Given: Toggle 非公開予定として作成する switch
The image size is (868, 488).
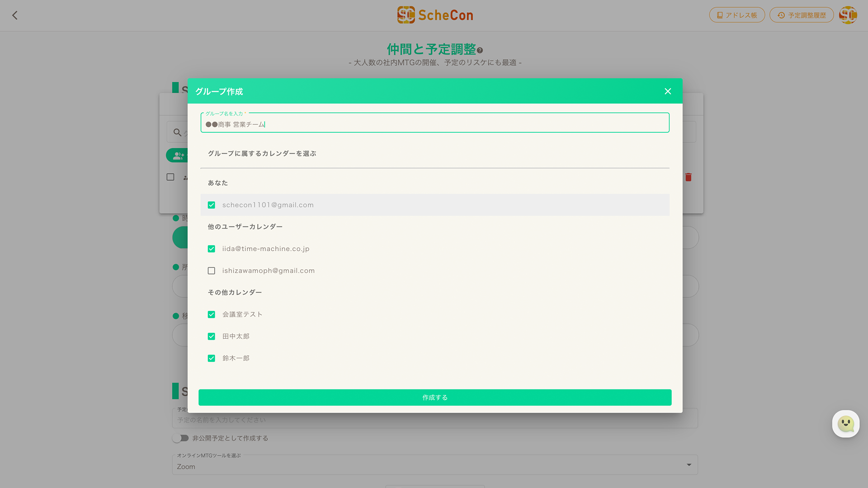Looking at the screenshot, I should click(x=180, y=438).
